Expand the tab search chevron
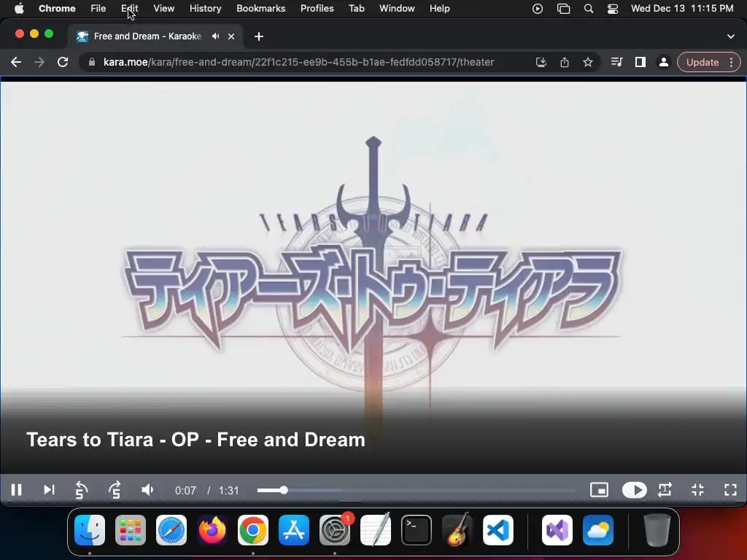The width and height of the screenshot is (747, 560). pos(731,36)
